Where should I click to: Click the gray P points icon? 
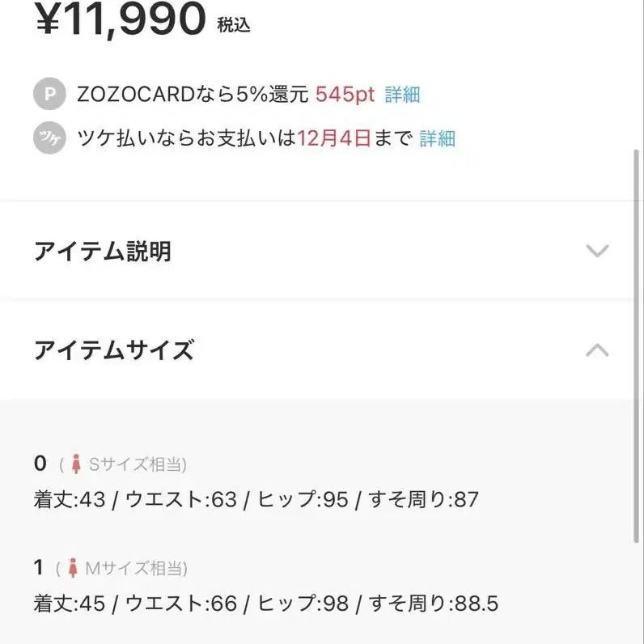tap(49, 95)
